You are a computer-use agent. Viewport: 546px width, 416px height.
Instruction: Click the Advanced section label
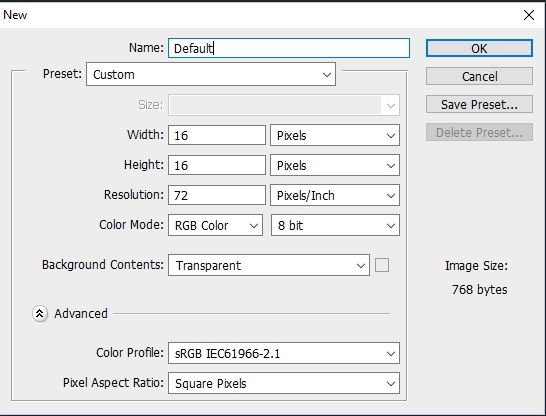pyautogui.click(x=81, y=314)
